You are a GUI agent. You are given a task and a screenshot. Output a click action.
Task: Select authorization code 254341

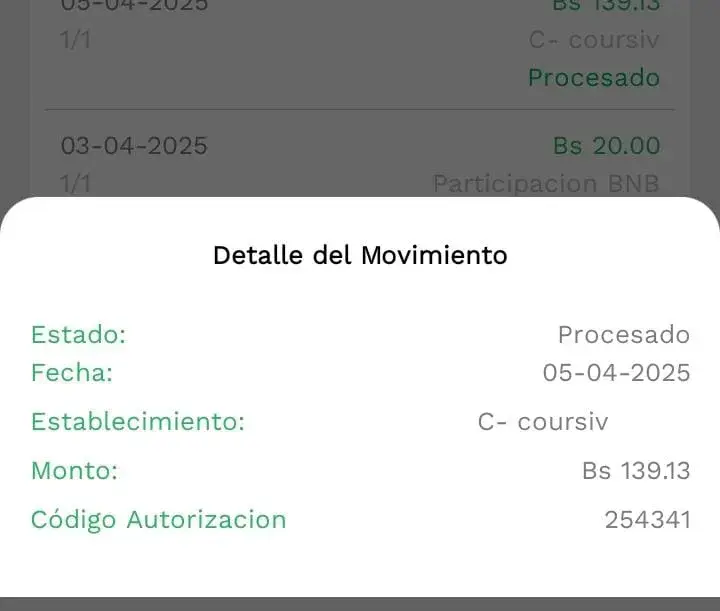647,520
